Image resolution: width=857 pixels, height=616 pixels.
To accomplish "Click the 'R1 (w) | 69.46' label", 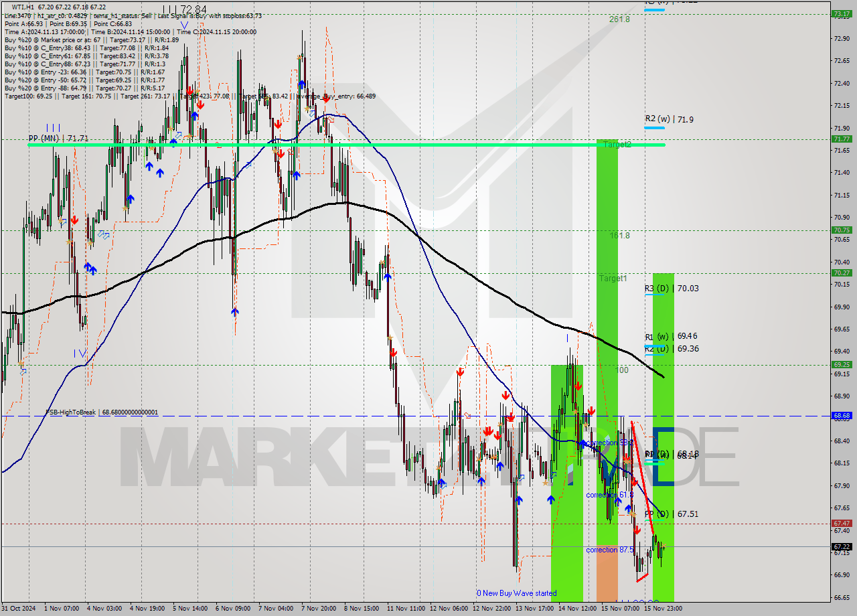I will click(x=672, y=336).
